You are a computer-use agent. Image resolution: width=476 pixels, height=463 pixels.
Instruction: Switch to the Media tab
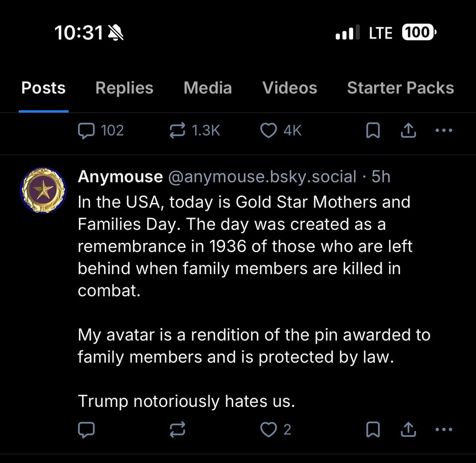pos(208,88)
